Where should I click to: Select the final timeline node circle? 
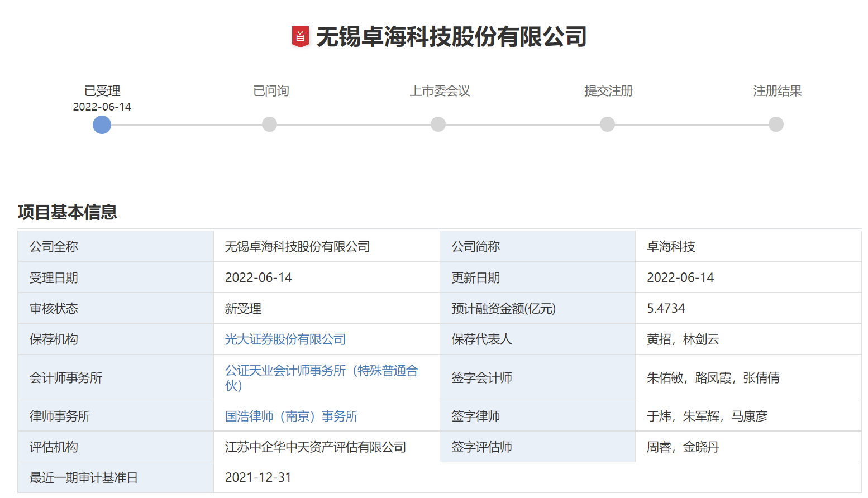776,124
